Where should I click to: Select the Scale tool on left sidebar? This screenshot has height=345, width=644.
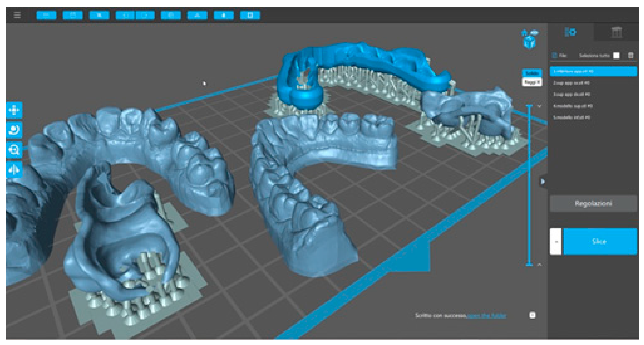[14, 150]
